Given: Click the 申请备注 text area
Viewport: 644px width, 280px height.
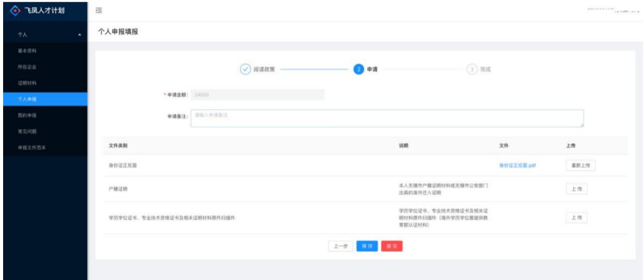Looking at the screenshot, I should [387, 118].
